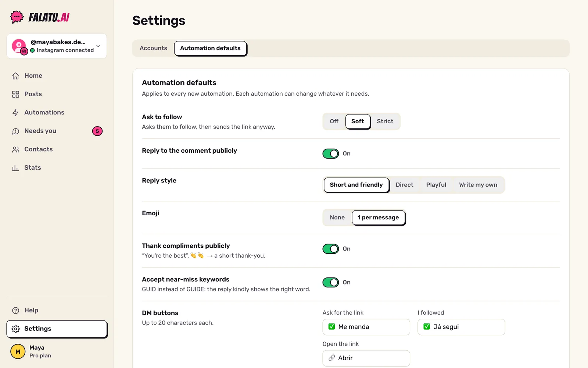This screenshot has height=368, width=588.
Task: Select Direct reply style
Action: (404, 185)
